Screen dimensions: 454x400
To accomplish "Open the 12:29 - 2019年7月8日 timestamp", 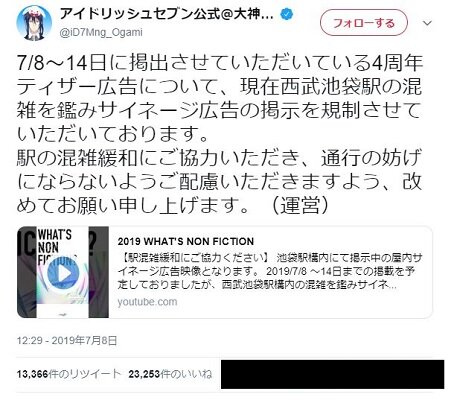I will click(67, 340).
